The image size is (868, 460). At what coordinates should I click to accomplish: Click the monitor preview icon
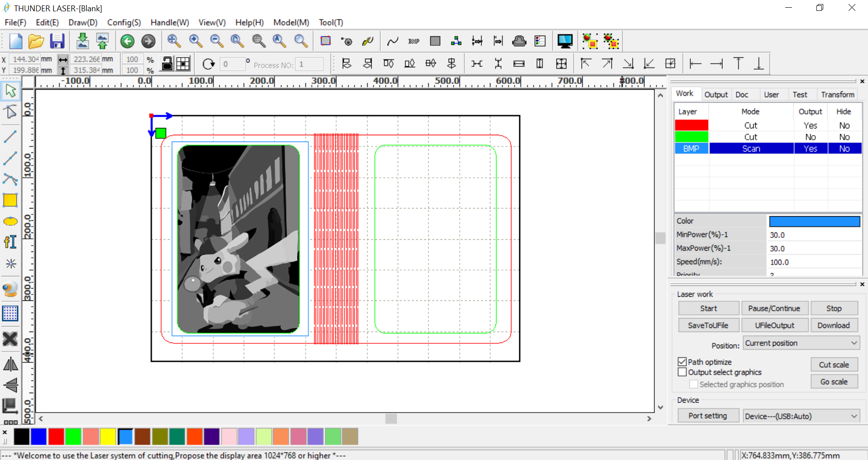pyautogui.click(x=565, y=41)
